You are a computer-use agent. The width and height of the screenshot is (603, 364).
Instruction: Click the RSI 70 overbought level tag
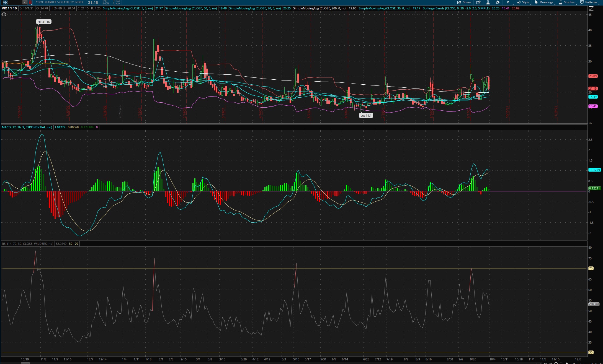[x=591, y=268]
